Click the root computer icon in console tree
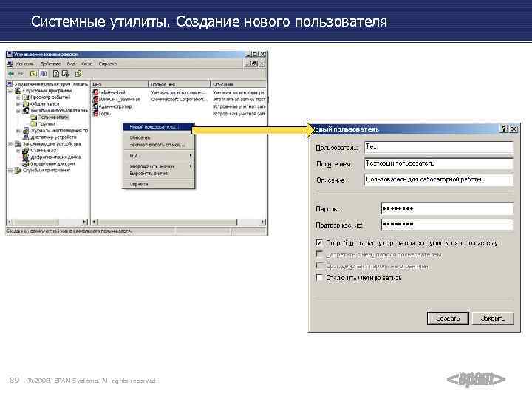The width and height of the screenshot is (532, 399). click(x=10, y=83)
